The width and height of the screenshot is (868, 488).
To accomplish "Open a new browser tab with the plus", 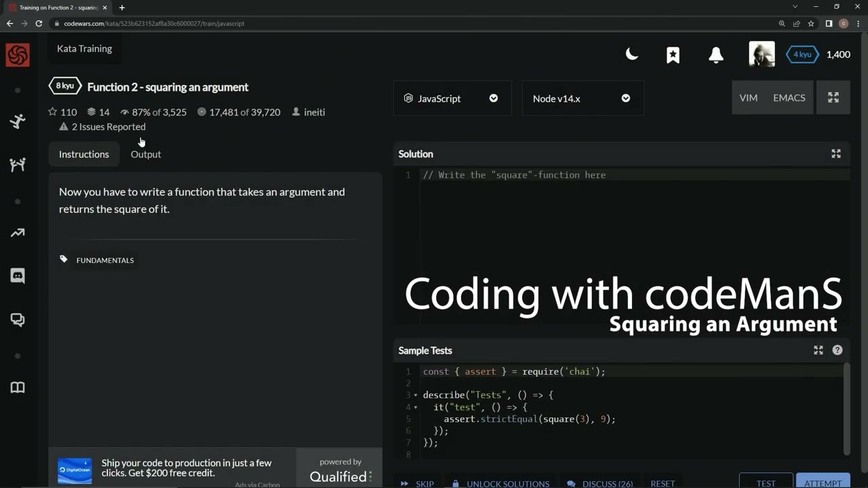I will [x=122, y=7].
